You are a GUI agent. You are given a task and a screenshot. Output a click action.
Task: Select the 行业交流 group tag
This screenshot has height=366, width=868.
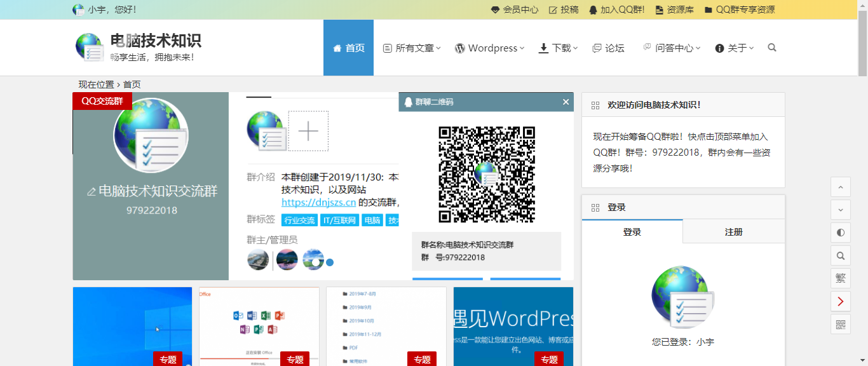click(x=300, y=220)
